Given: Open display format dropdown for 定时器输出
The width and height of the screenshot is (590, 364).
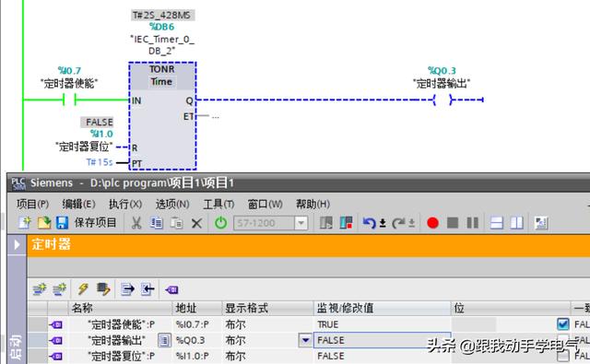Looking at the screenshot, I should point(305,340).
